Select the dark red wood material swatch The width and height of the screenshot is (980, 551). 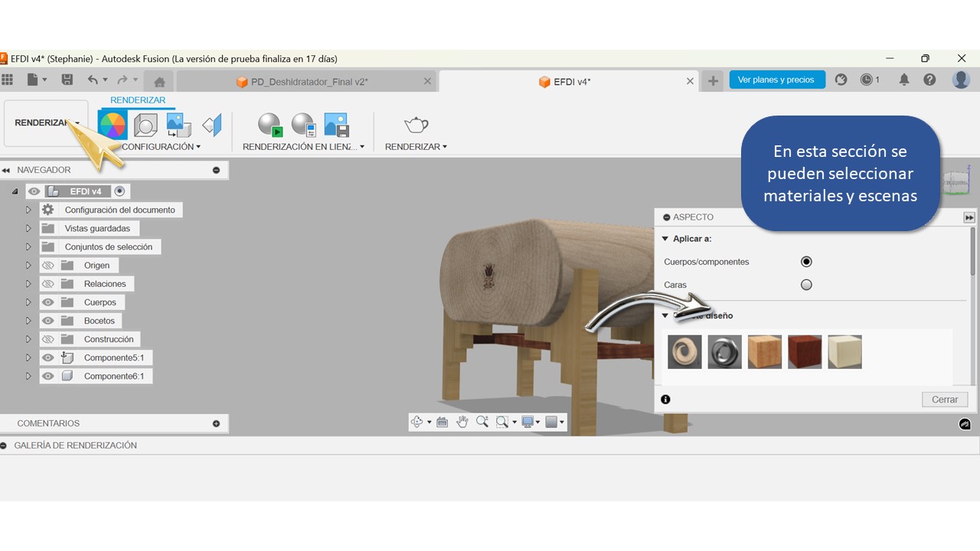click(805, 352)
